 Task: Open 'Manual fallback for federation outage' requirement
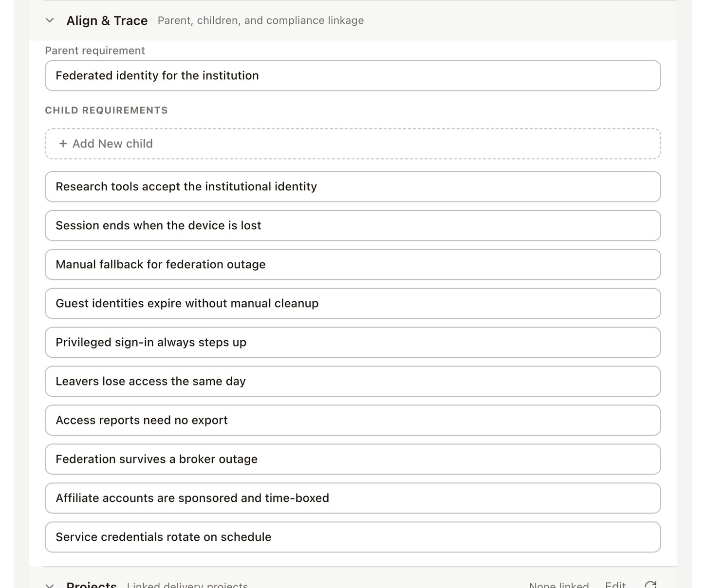coord(353,264)
